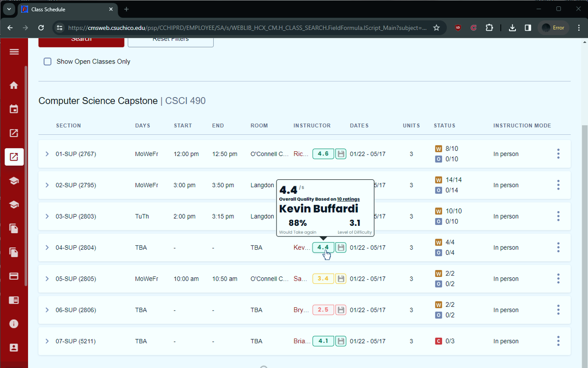Screen dimensions: 588x368
Task: Expand section 04-SUP (2804) details
Action: click(47, 247)
